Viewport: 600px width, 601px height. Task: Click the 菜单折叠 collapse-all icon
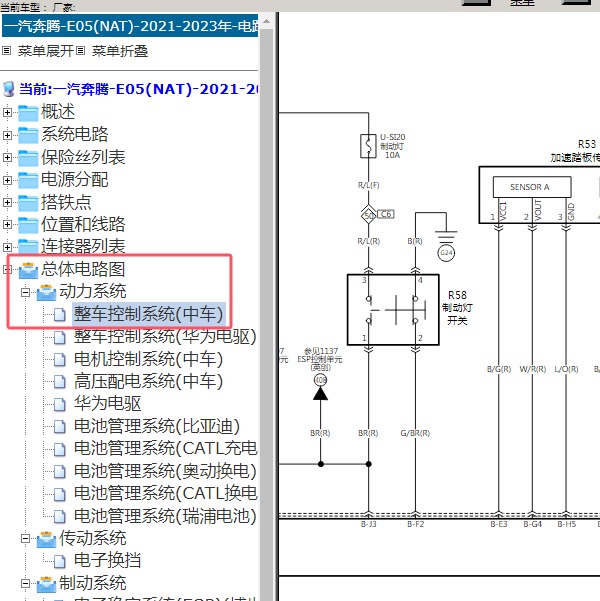click(x=80, y=51)
